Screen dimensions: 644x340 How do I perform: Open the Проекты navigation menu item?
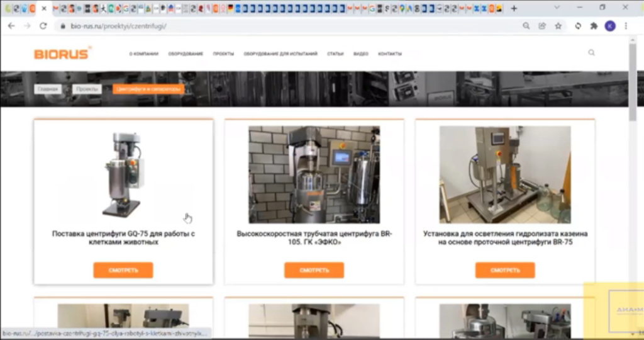[223, 54]
